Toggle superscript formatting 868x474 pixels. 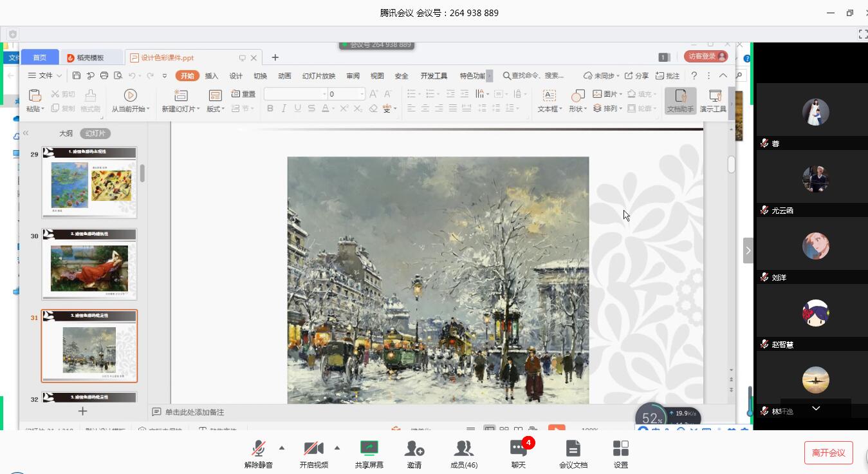point(344,109)
